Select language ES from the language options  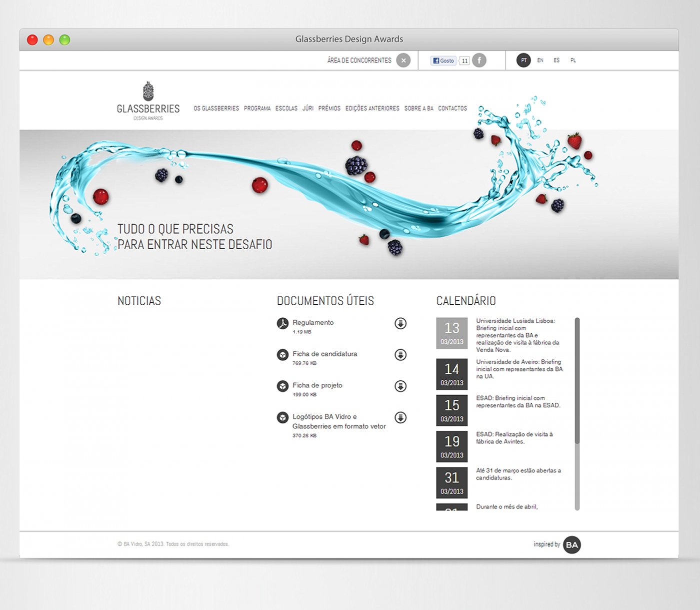[x=556, y=60]
